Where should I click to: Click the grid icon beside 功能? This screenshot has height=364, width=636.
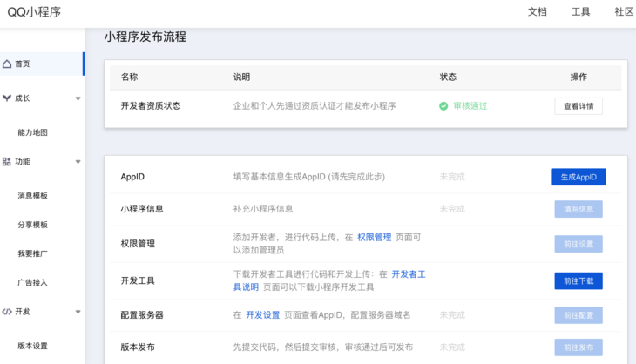(6, 162)
